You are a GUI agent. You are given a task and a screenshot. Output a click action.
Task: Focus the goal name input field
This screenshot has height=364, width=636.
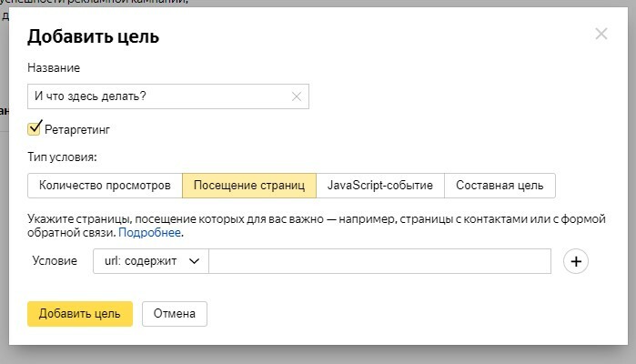tap(159, 96)
